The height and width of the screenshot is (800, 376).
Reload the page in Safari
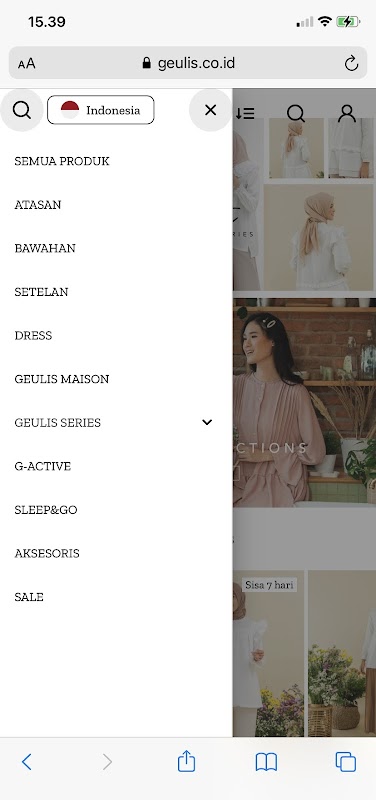point(351,63)
